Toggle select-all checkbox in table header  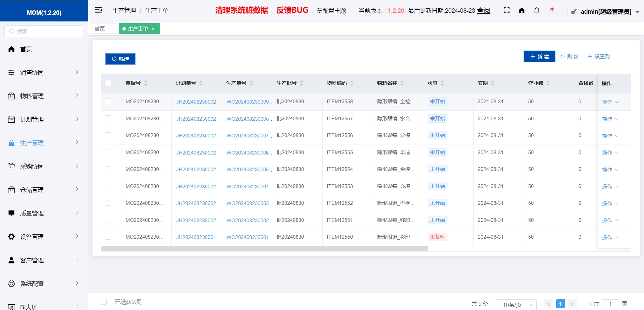click(108, 83)
